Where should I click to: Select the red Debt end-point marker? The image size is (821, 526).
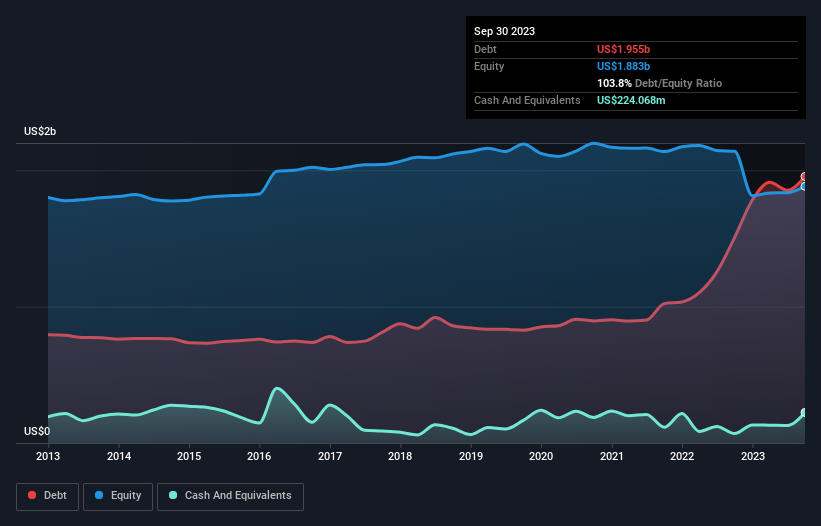coord(805,176)
